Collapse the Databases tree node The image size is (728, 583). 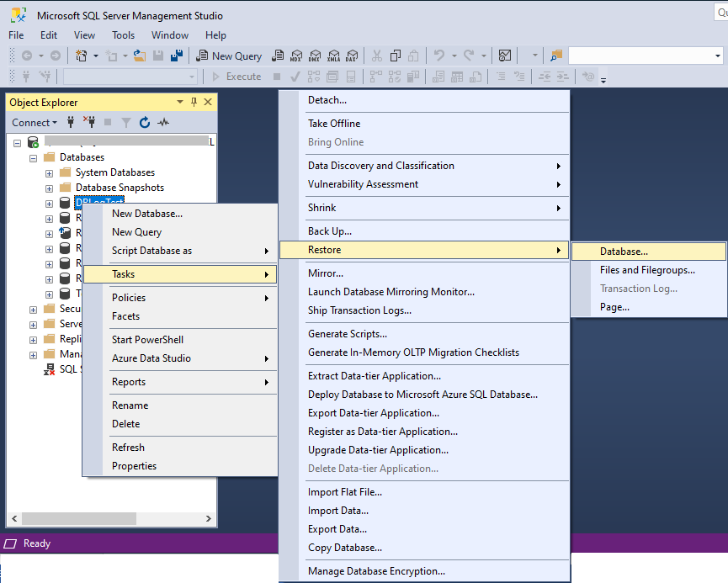click(x=34, y=157)
